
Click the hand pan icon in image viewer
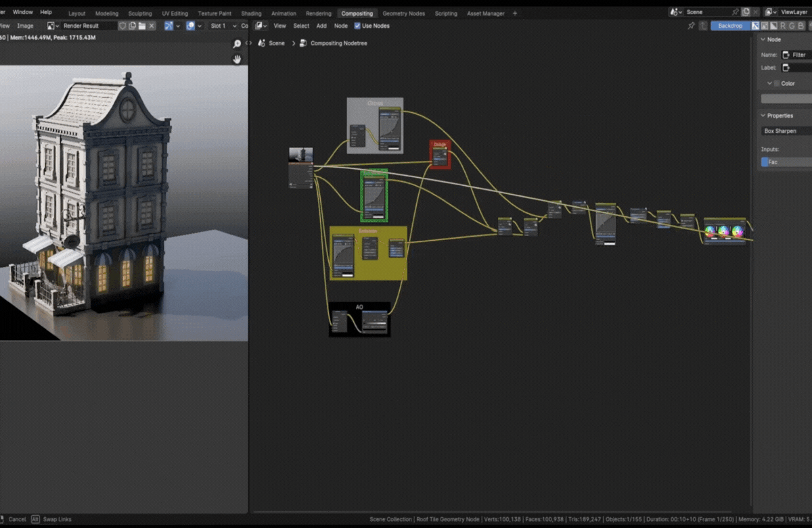point(237,59)
